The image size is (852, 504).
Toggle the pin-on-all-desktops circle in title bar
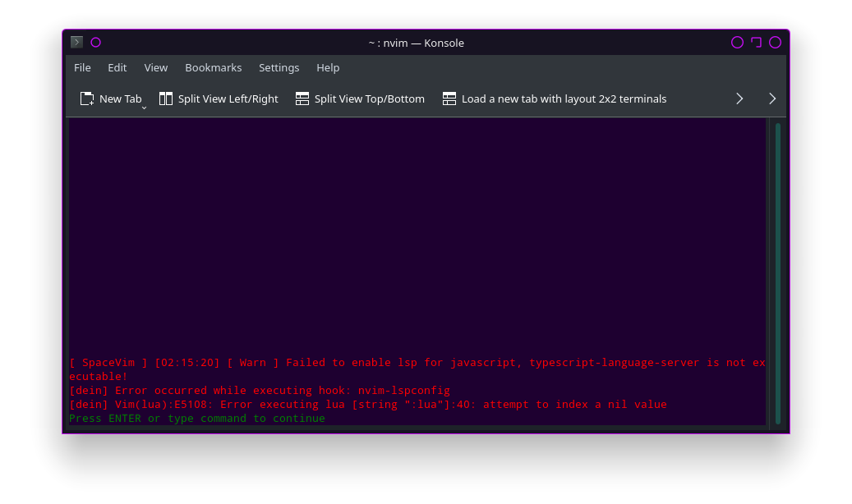click(x=95, y=43)
